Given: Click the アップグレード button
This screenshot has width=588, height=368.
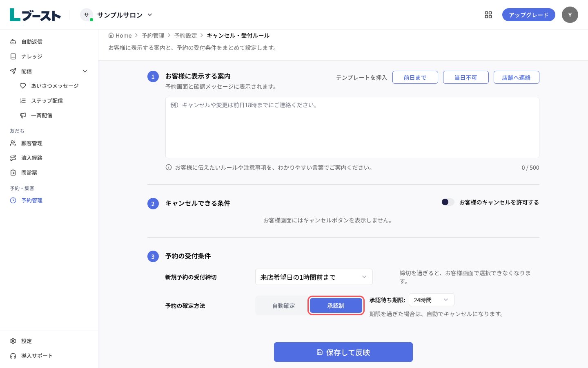Looking at the screenshot, I should coord(528,15).
